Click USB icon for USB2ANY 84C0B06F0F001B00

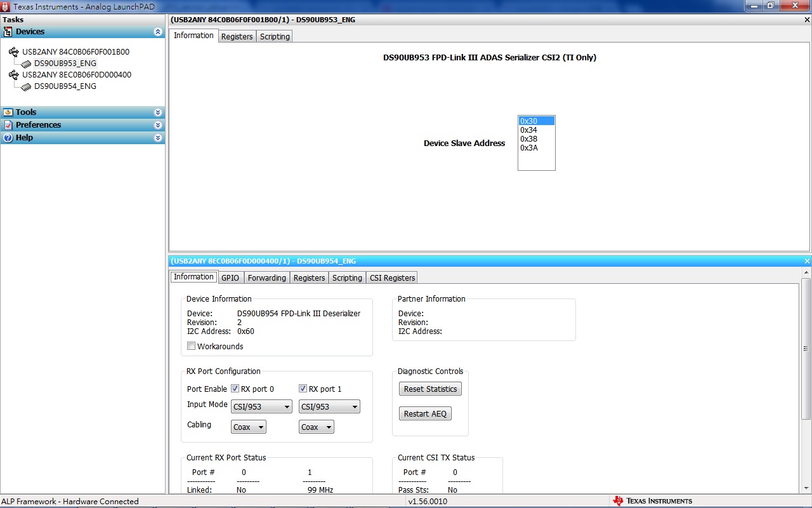(14, 52)
